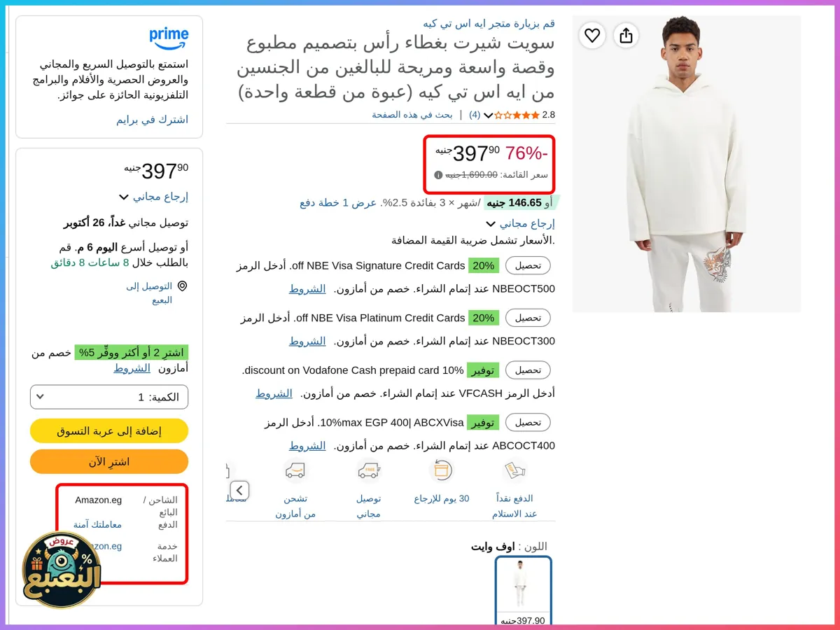Click the share icon on product image
The width and height of the screenshot is (840, 630).
(x=626, y=35)
